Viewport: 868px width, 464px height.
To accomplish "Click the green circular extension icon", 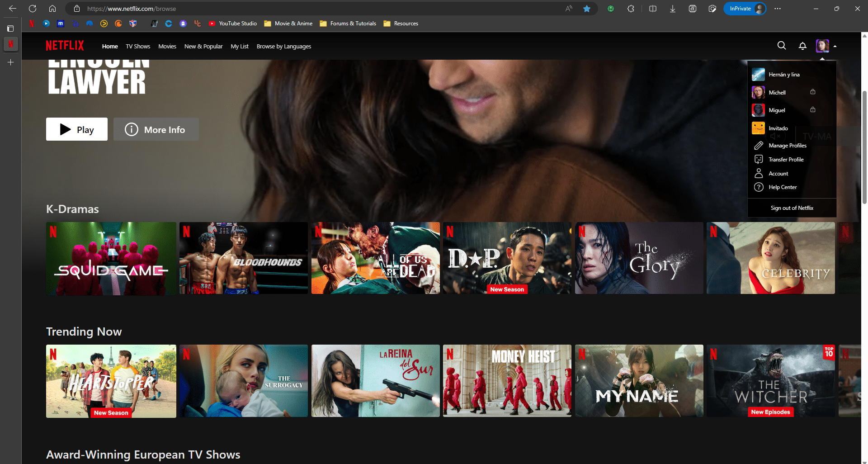I will pyautogui.click(x=611, y=9).
